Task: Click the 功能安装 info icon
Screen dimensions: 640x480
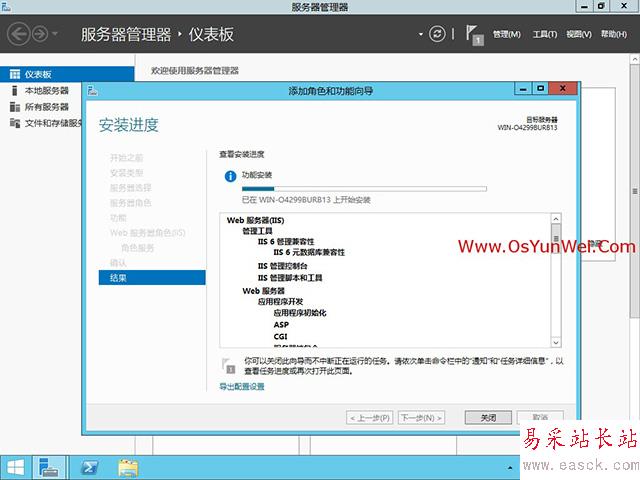Action: pyautogui.click(x=230, y=176)
